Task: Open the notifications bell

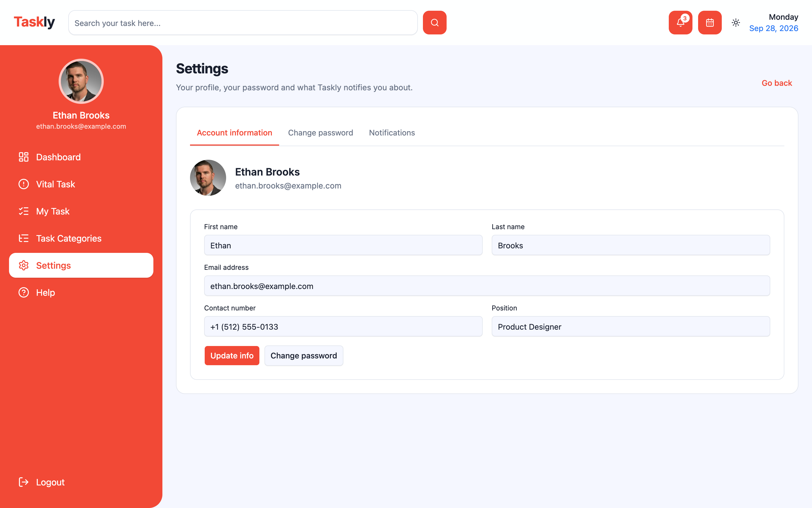Action: (680, 23)
